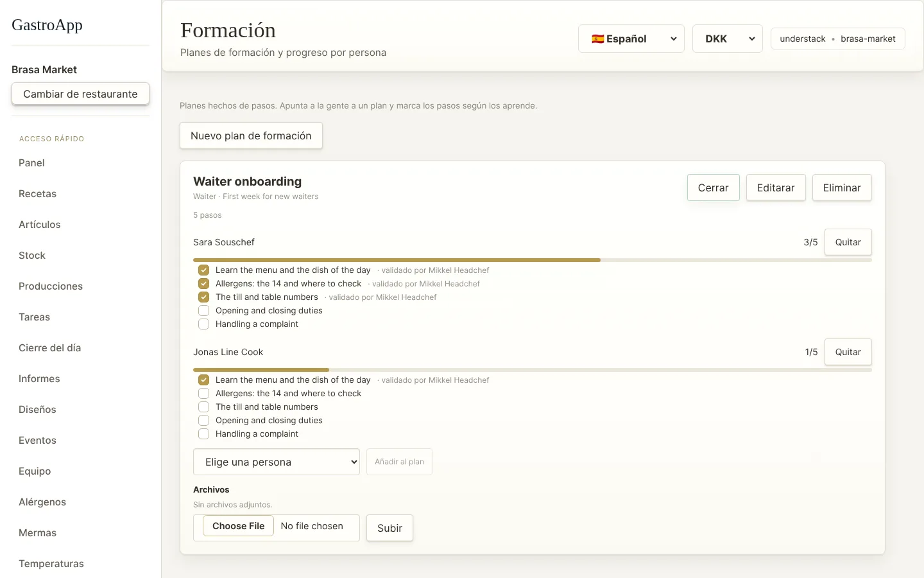Image resolution: width=924 pixels, height=578 pixels.
Task: Check Sara's 'Opening and closing duties' step
Action: (x=203, y=311)
